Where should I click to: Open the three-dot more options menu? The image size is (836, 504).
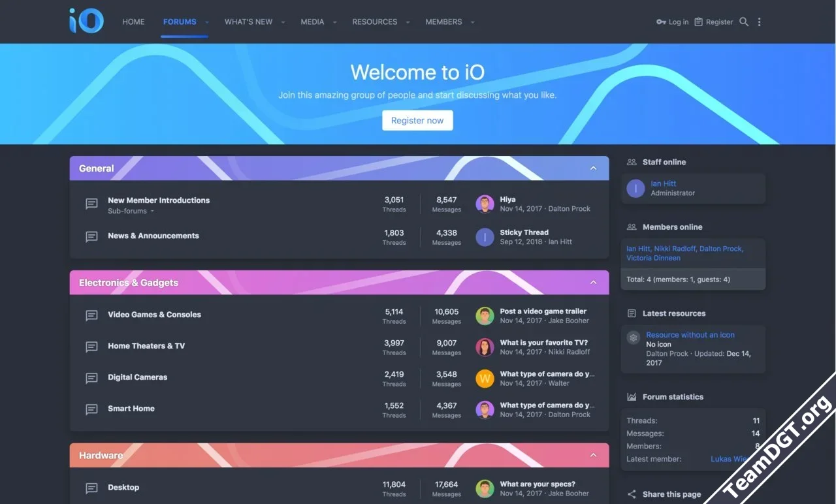pos(759,22)
